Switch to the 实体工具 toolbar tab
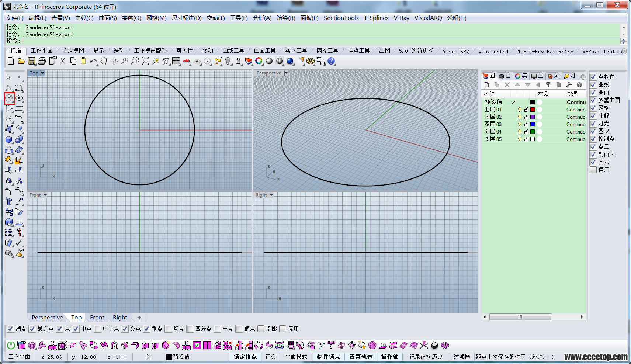 click(296, 51)
